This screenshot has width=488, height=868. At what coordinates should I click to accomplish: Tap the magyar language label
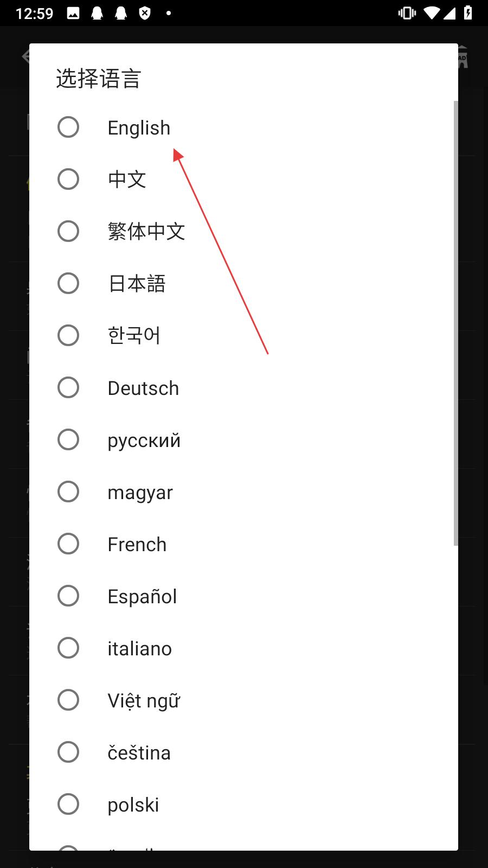pyautogui.click(x=140, y=492)
